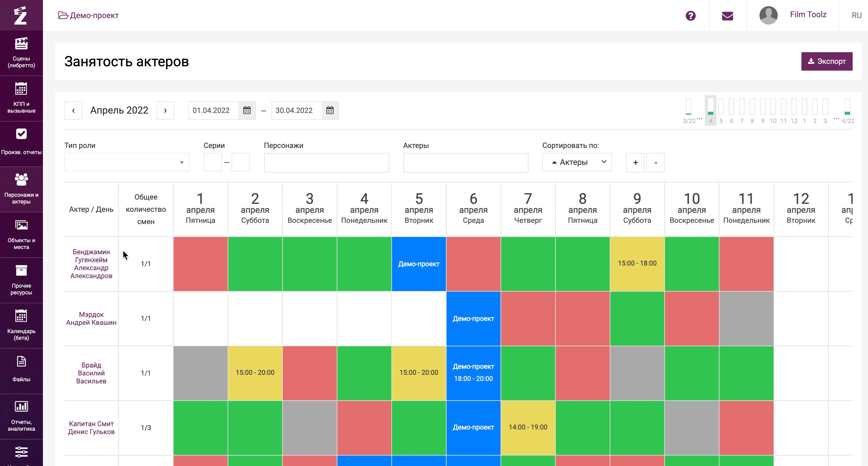
Task: Switch language via RU selector
Action: 857,16
